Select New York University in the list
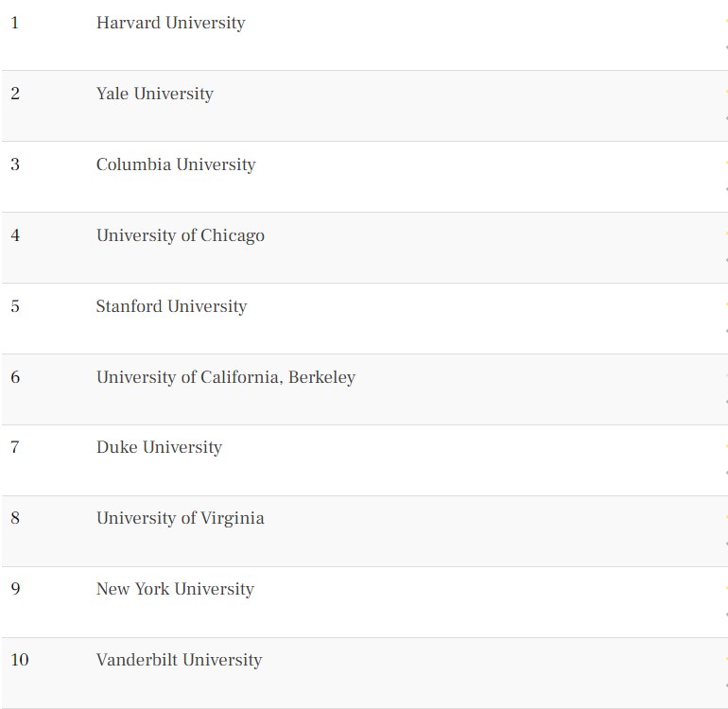728x709 pixels. click(x=175, y=589)
